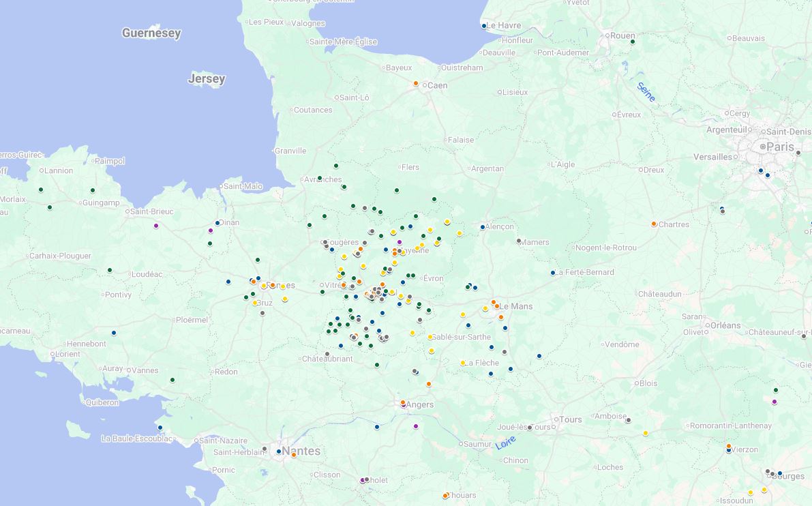Click the yellow marker at La Flèche
The image size is (812, 506).
[x=462, y=363]
